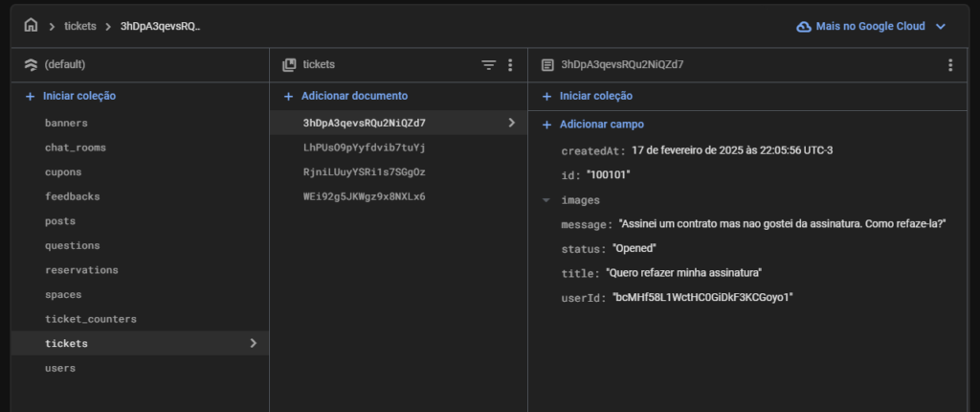Open filter icon in tickets column
The image size is (980, 412).
point(489,65)
